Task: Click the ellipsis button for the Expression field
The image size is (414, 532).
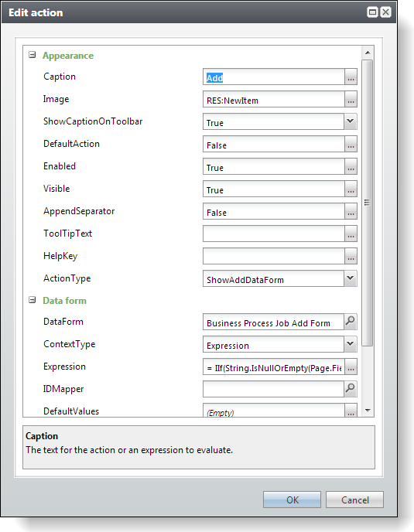Action: point(351,367)
